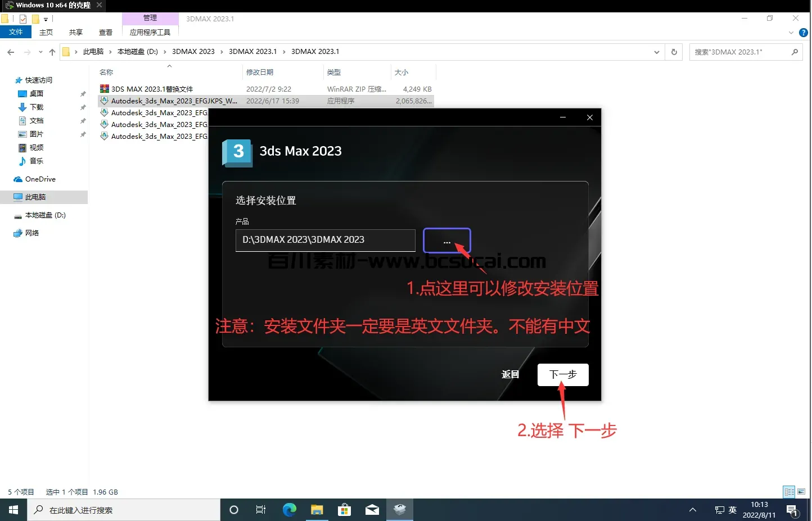Open 视频 in quick access
Screen dimensions: 812x521
tap(37, 148)
